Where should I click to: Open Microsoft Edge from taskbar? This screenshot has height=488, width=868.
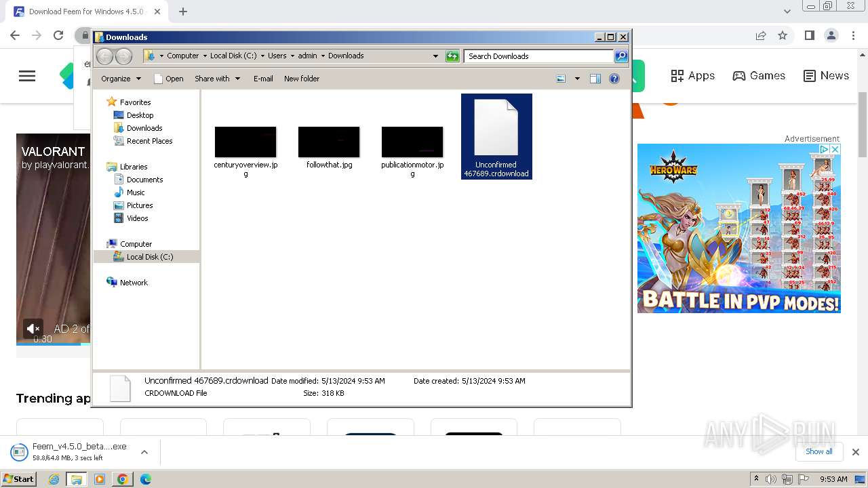[x=145, y=479]
